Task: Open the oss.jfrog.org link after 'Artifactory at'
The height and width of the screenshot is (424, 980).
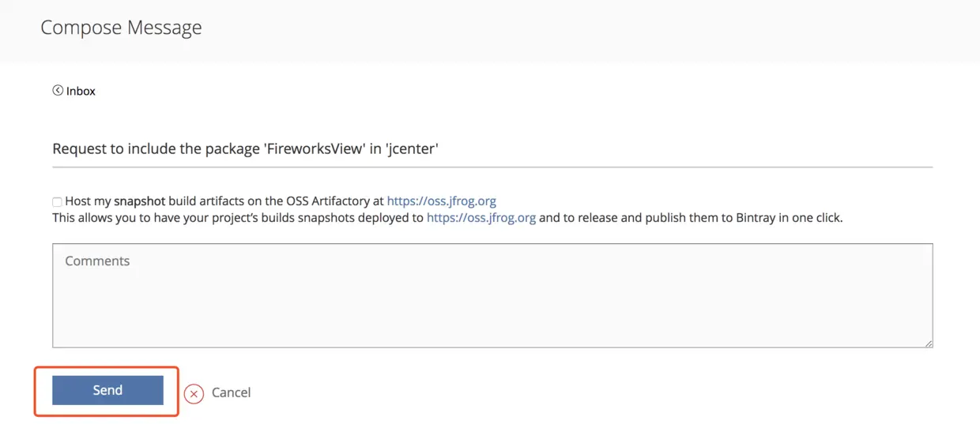Action: click(441, 201)
